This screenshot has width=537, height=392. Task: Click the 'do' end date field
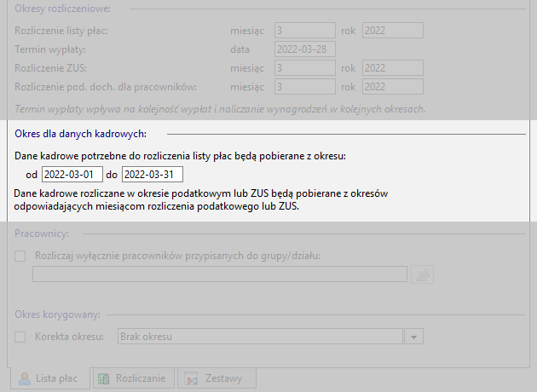[x=152, y=174]
